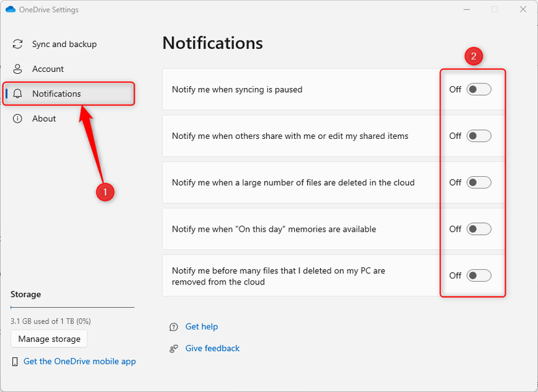Select Notifications in the sidebar

click(x=68, y=93)
